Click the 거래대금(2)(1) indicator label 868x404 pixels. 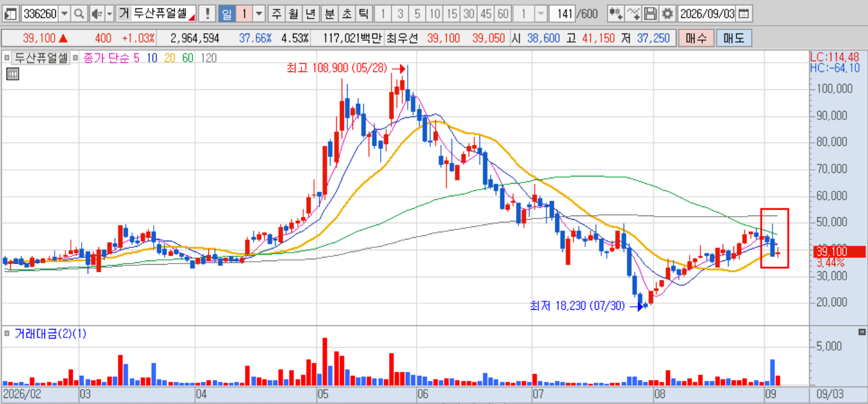pos(50,334)
